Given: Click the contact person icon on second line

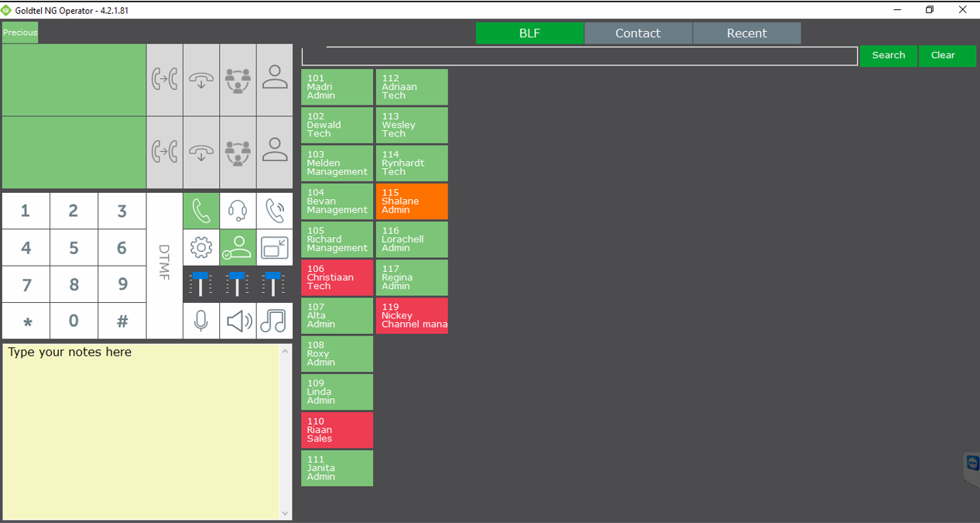Looking at the screenshot, I should click(x=275, y=152).
